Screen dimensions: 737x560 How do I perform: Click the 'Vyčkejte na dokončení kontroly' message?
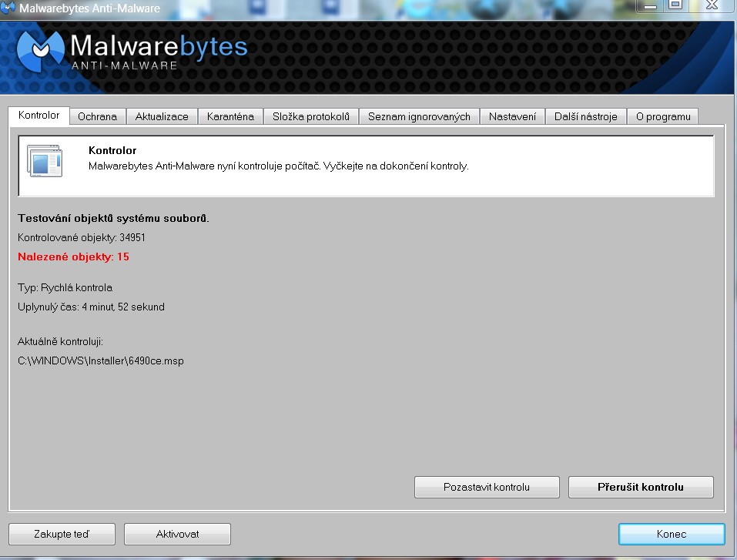(x=396, y=166)
